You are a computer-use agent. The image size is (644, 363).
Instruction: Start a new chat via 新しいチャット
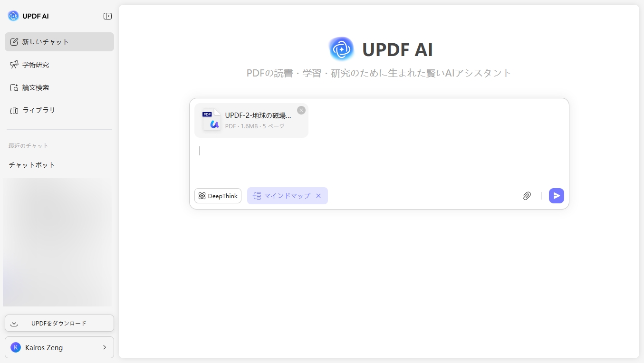click(59, 42)
